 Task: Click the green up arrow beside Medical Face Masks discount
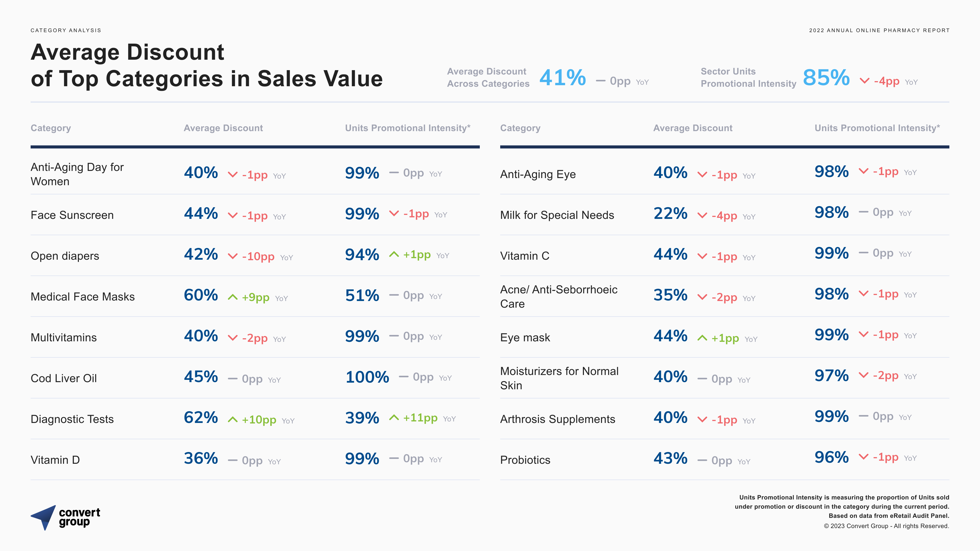pyautogui.click(x=232, y=297)
